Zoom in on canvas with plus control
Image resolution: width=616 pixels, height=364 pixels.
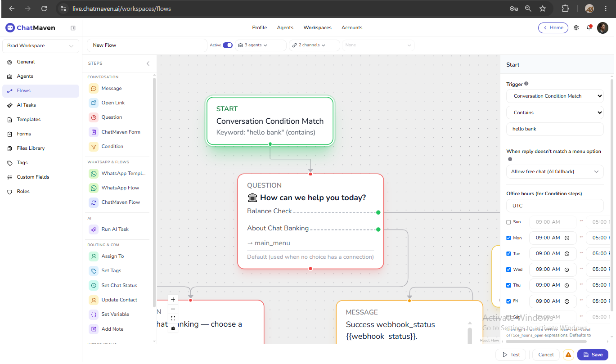[x=173, y=299]
